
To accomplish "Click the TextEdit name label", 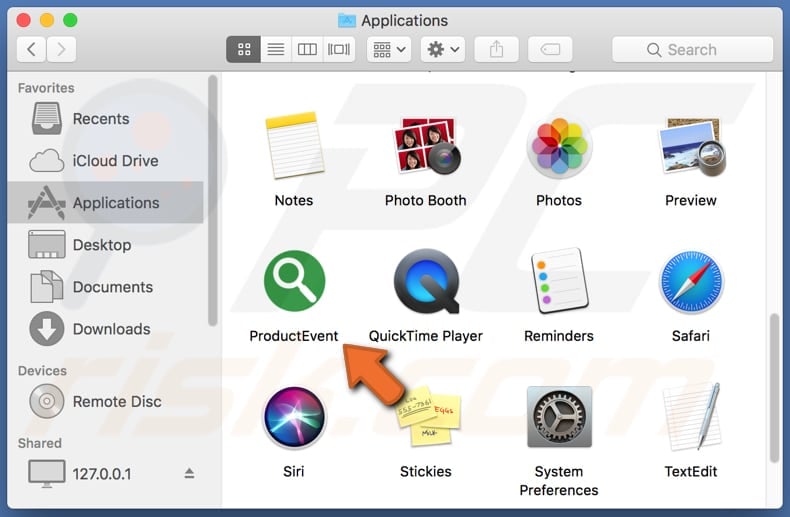I will coord(691,472).
